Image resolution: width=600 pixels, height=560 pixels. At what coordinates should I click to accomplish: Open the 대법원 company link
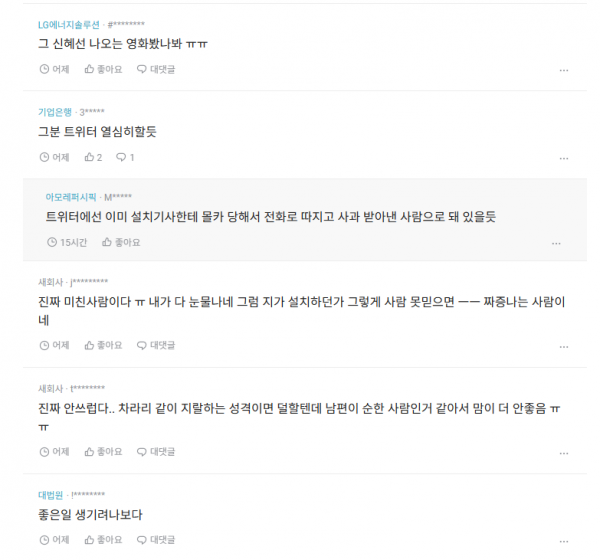[x=51, y=495]
